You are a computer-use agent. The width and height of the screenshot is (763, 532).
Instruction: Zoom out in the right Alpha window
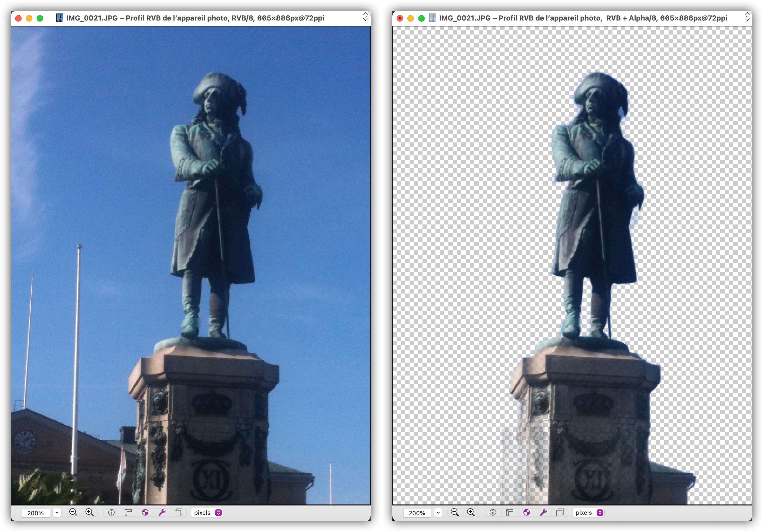click(x=455, y=512)
